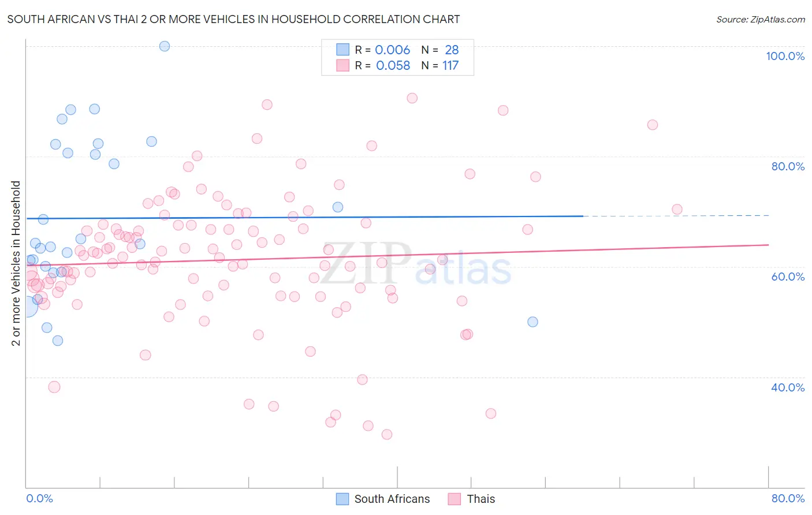Click the y-axis title 2 or more Vehicles
Screen dimensions: 812x515
(x=16, y=263)
